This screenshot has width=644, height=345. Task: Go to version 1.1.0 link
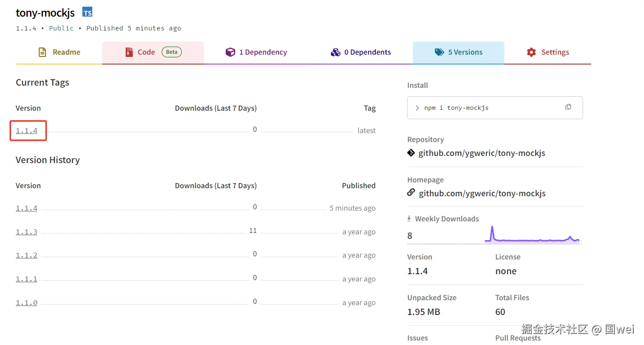27,303
